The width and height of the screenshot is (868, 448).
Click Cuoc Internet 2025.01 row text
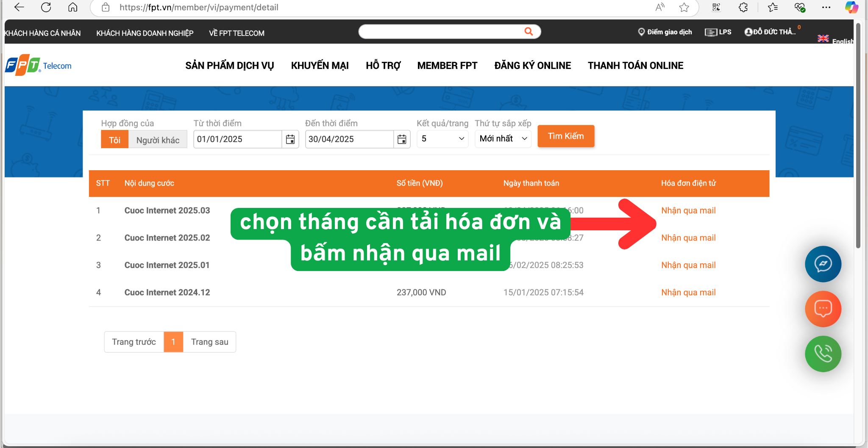click(x=167, y=265)
